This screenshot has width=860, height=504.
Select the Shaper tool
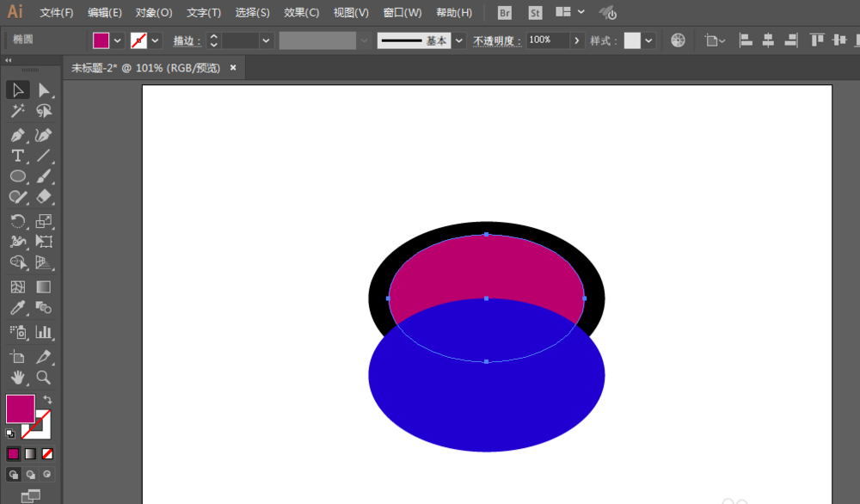(17, 197)
